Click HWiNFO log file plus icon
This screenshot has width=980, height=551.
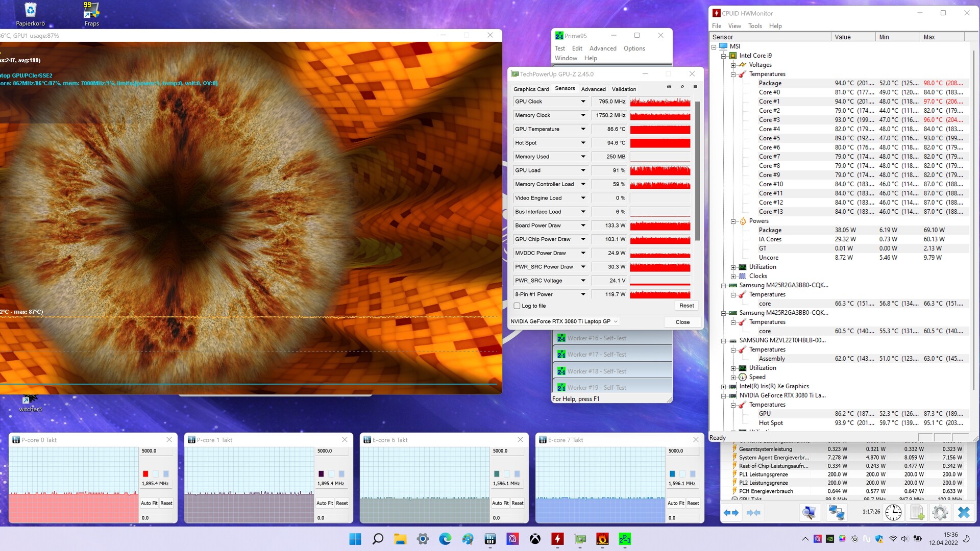coord(917,512)
